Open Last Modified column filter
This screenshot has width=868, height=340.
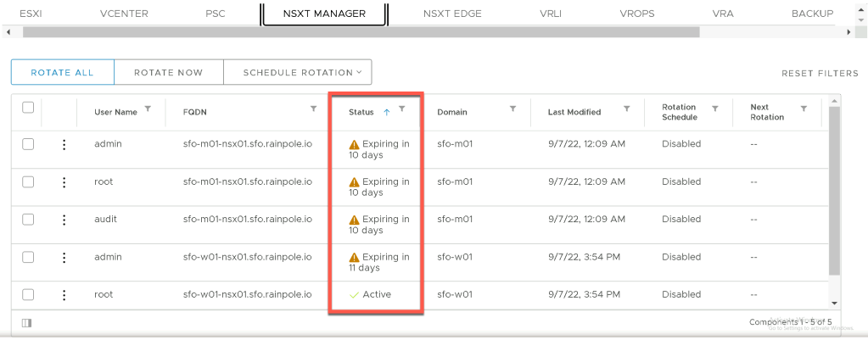[627, 109]
